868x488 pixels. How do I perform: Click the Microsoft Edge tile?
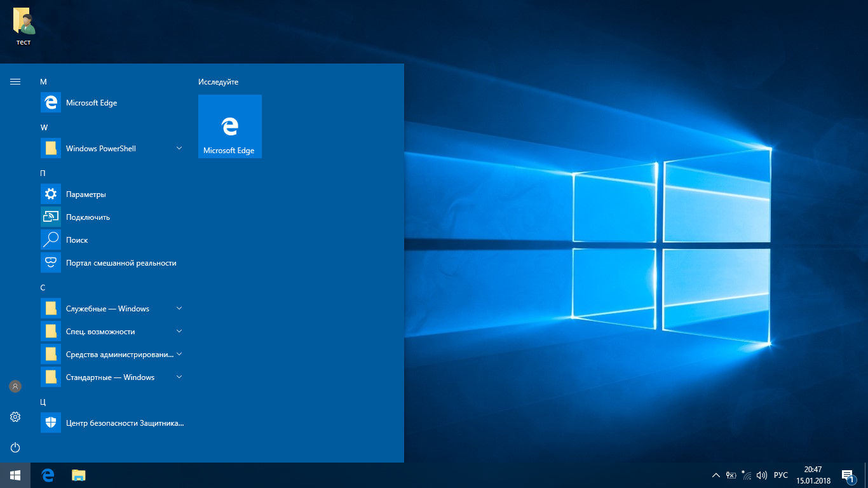pos(230,126)
